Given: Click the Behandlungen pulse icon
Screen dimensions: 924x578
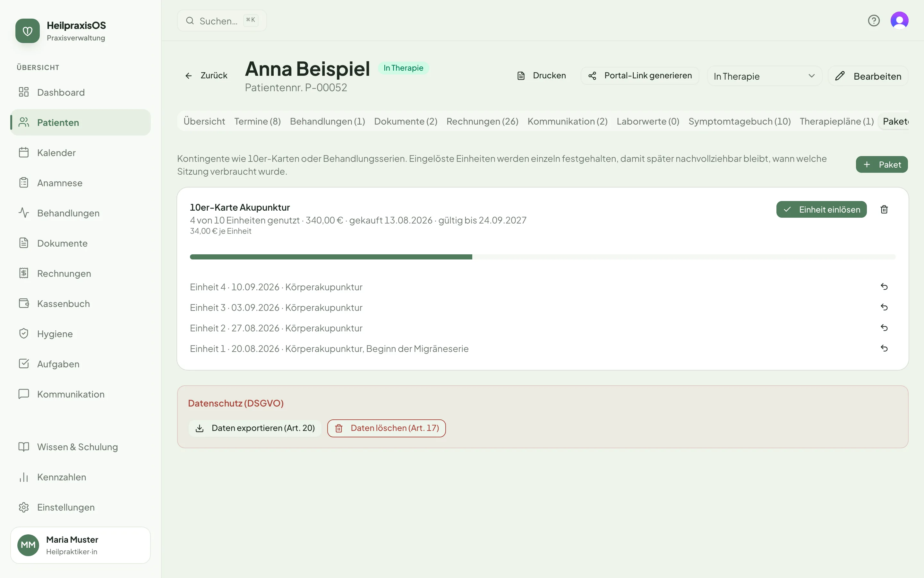Looking at the screenshot, I should pyautogui.click(x=24, y=213).
